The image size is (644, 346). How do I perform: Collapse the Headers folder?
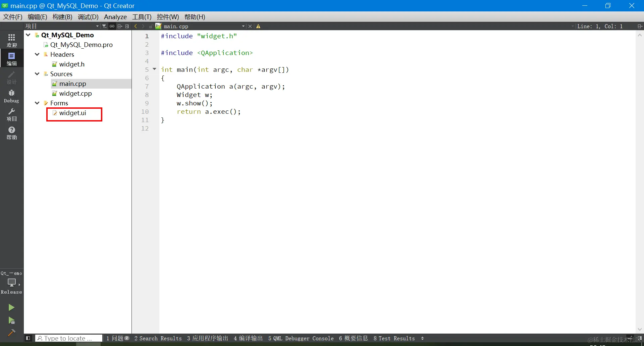37,54
